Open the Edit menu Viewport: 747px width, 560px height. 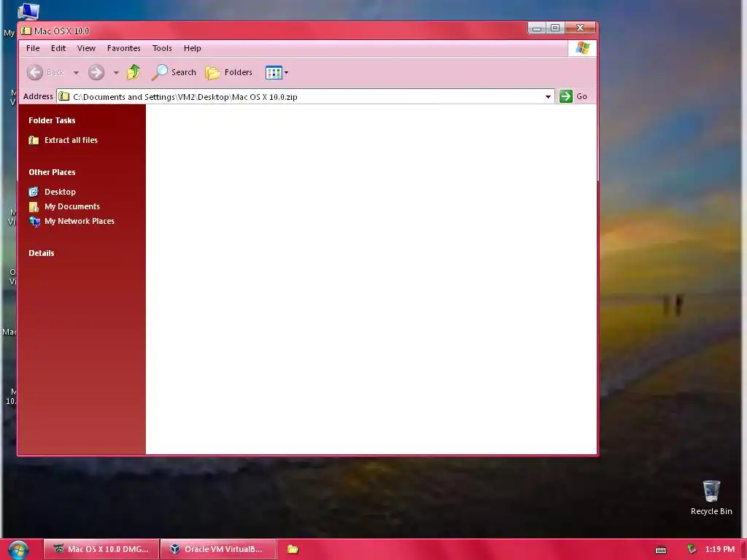pos(58,48)
